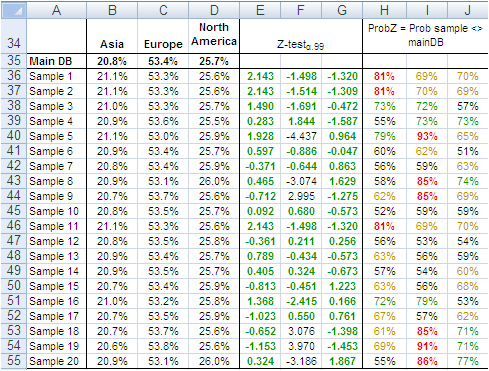Select column G header
The width and height of the screenshot is (489, 371).
[342, 11]
